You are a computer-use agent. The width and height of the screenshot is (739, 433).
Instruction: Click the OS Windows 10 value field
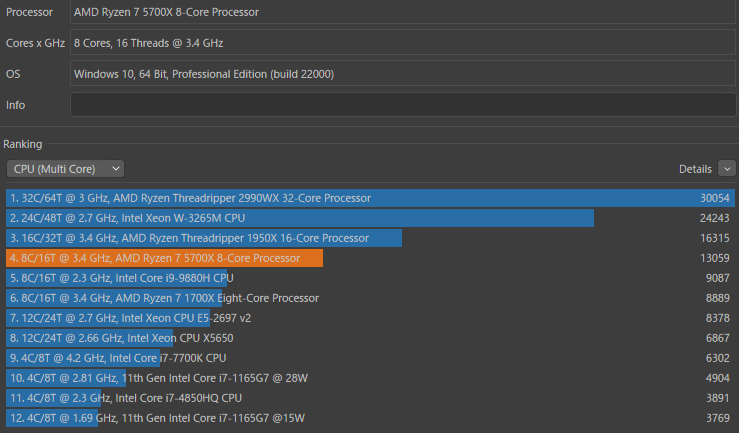click(x=402, y=74)
